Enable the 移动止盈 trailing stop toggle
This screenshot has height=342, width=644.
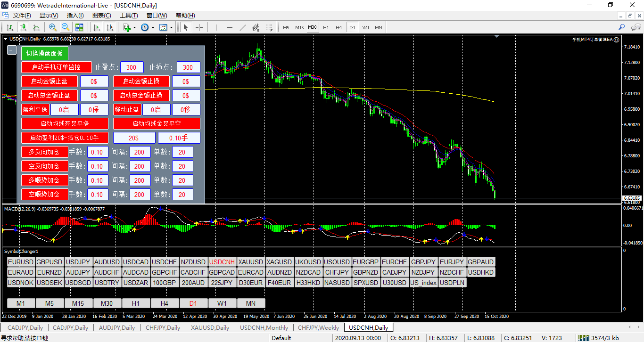(127, 110)
